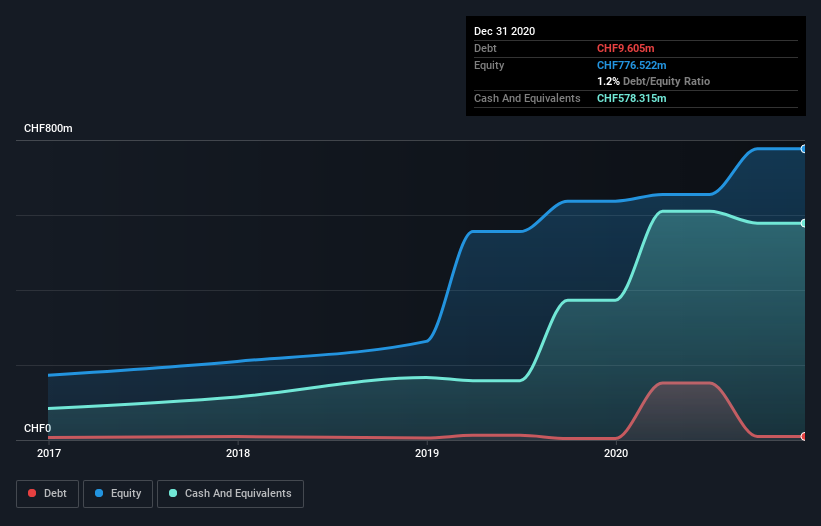Click the blue Equity endpoint marker

[804, 149]
